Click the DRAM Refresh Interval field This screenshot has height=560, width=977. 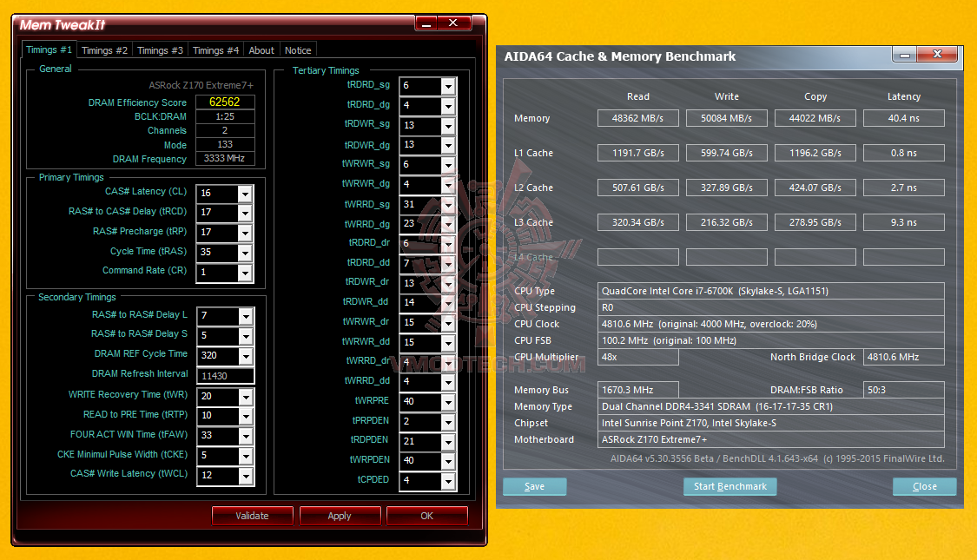[225, 376]
